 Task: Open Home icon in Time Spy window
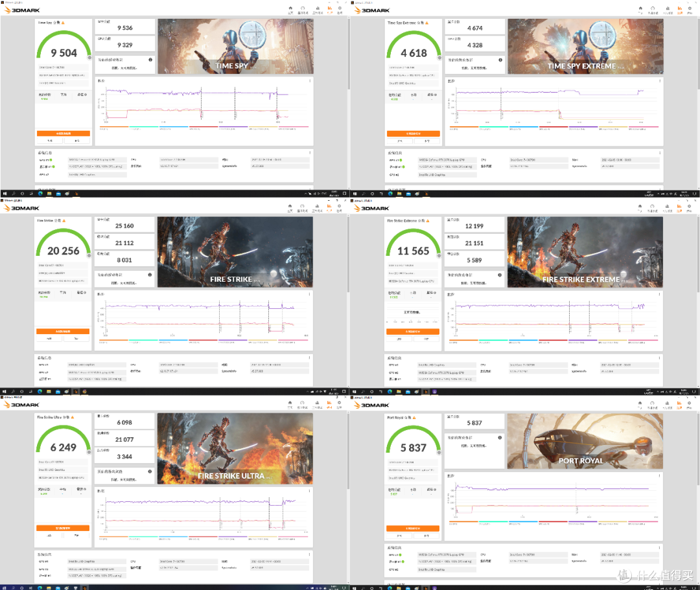click(x=290, y=9)
